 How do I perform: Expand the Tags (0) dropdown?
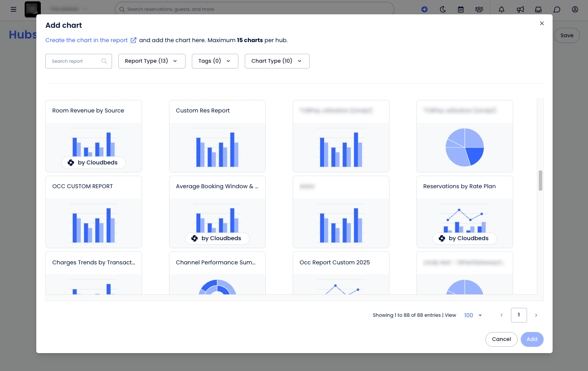215,61
